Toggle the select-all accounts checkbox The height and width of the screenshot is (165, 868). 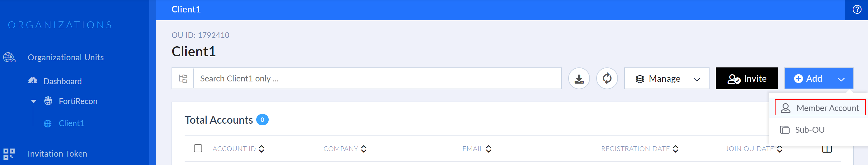click(198, 148)
